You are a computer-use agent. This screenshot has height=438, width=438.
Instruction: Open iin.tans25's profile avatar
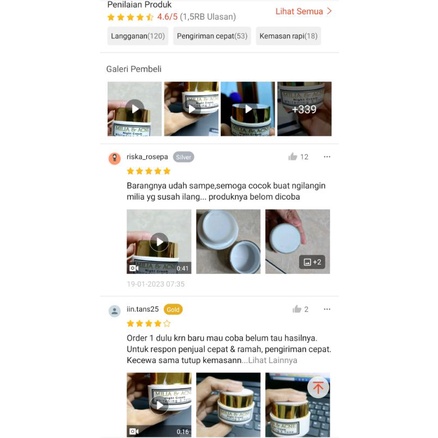click(x=114, y=311)
